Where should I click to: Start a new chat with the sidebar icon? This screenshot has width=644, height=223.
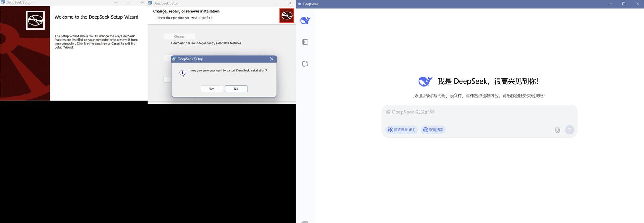tap(305, 64)
